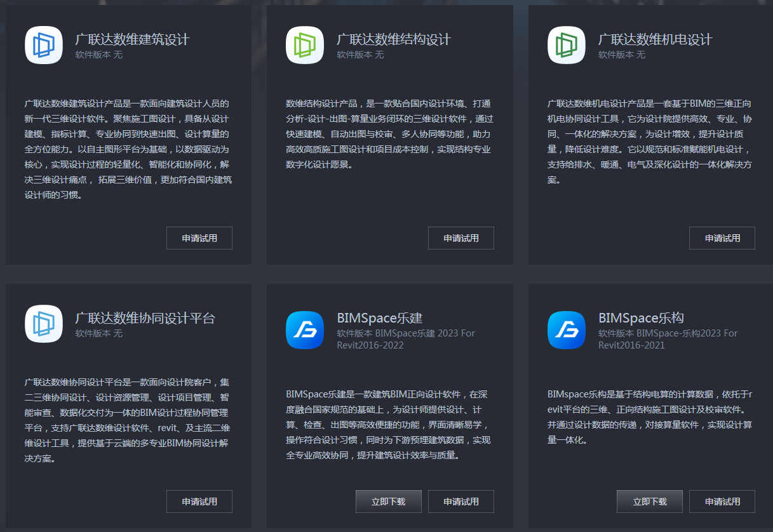
Task: Click 软件版本 无 under 广联达数维协同设计平台
Action: click(x=99, y=333)
